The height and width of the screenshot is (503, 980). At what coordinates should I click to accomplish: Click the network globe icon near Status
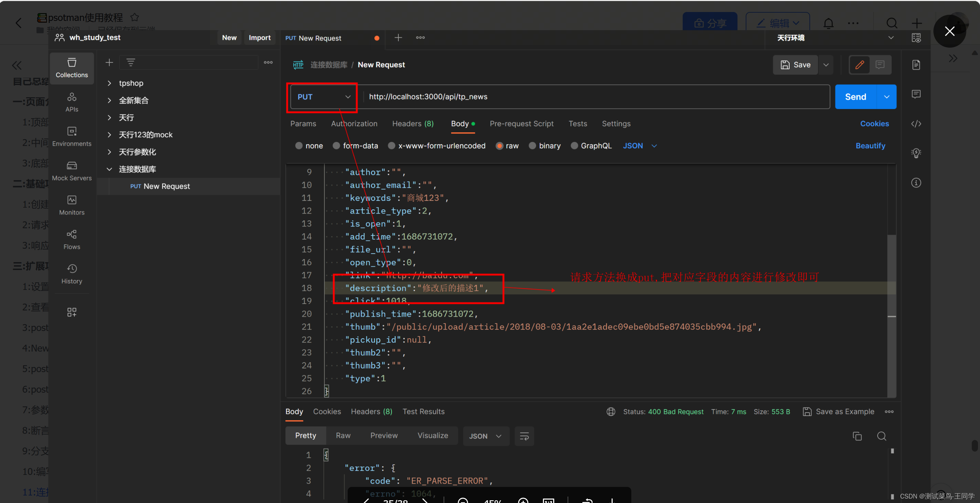point(611,412)
